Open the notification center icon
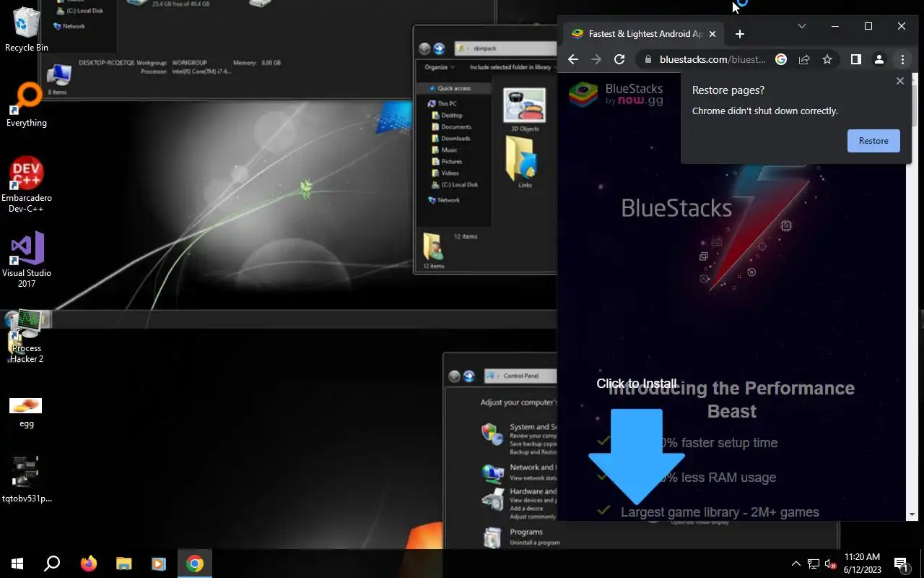Image resolution: width=924 pixels, height=578 pixels. coord(901,564)
